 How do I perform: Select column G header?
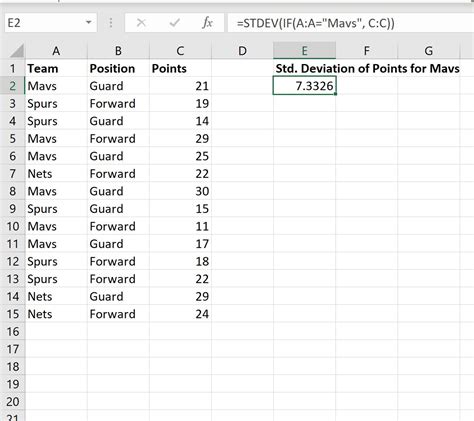click(429, 51)
